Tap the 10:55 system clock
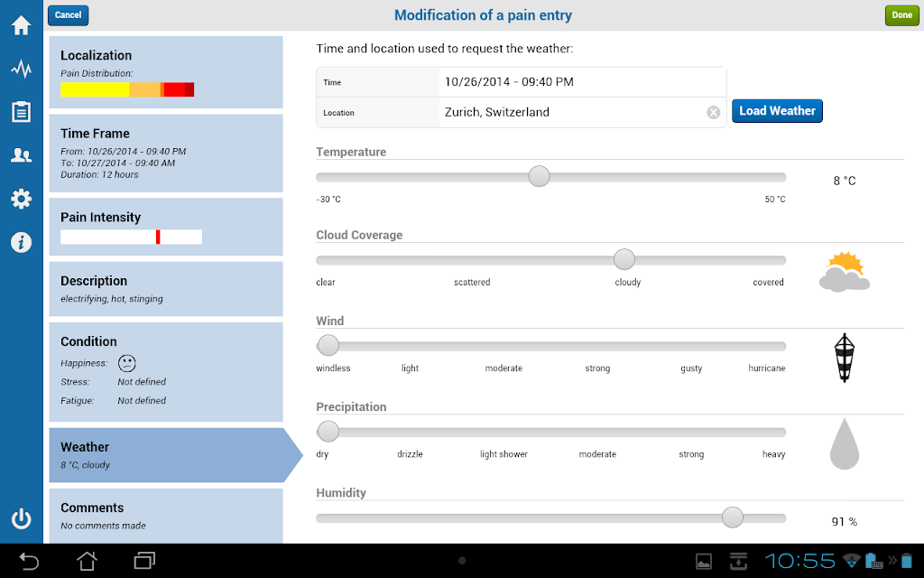The width and height of the screenshot is (924, 578). click(799, 561)
